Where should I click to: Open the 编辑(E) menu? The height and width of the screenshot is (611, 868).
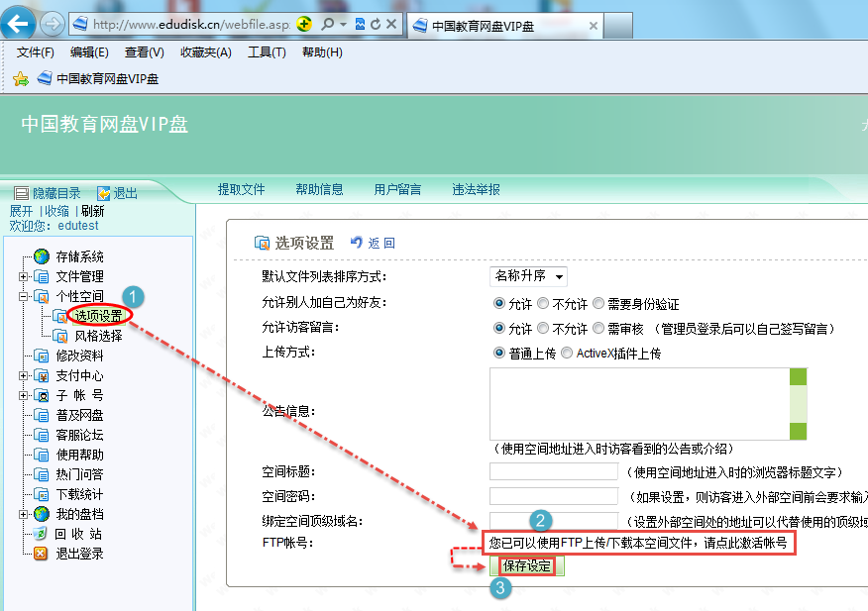(89, 52)
